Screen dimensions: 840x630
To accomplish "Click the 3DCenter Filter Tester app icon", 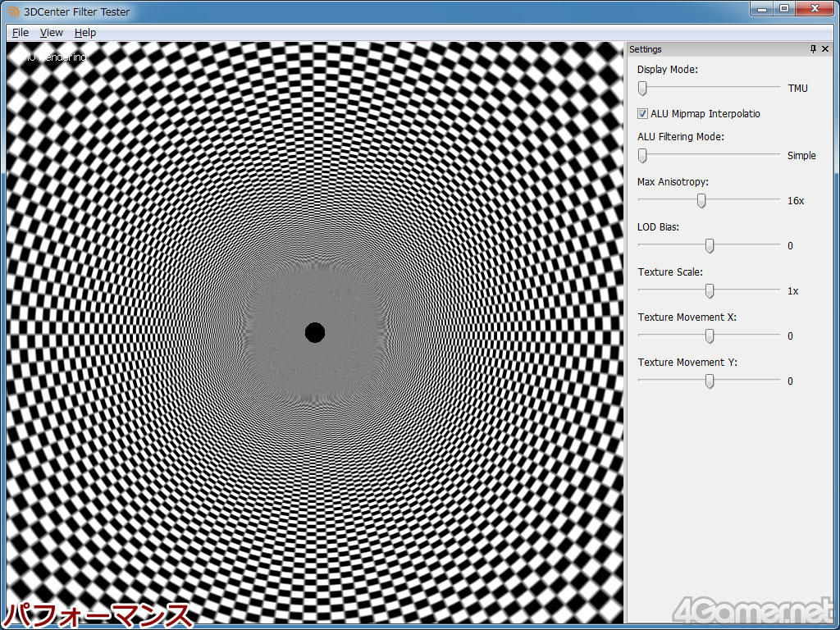I will point(13,11).
